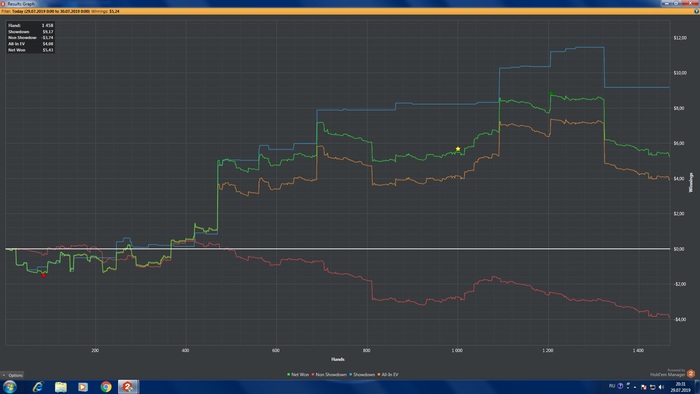Image resolution: width=700 pixels, height=394 pixels.
Task: Open Google Chrome from taskbar
Action: point(106,386)
